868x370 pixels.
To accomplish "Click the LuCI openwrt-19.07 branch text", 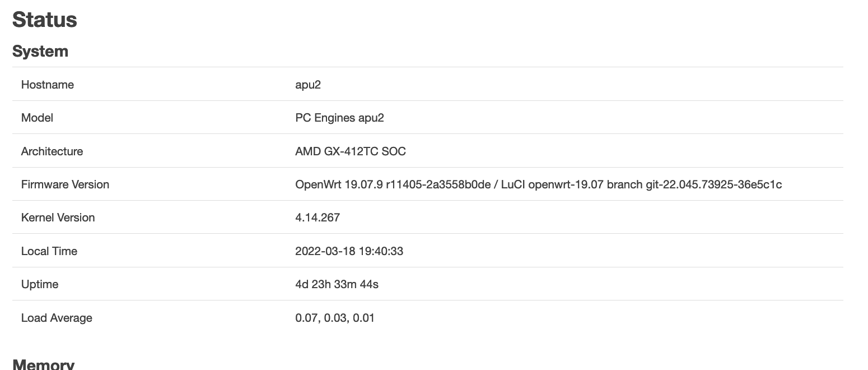I will [572, 184].
